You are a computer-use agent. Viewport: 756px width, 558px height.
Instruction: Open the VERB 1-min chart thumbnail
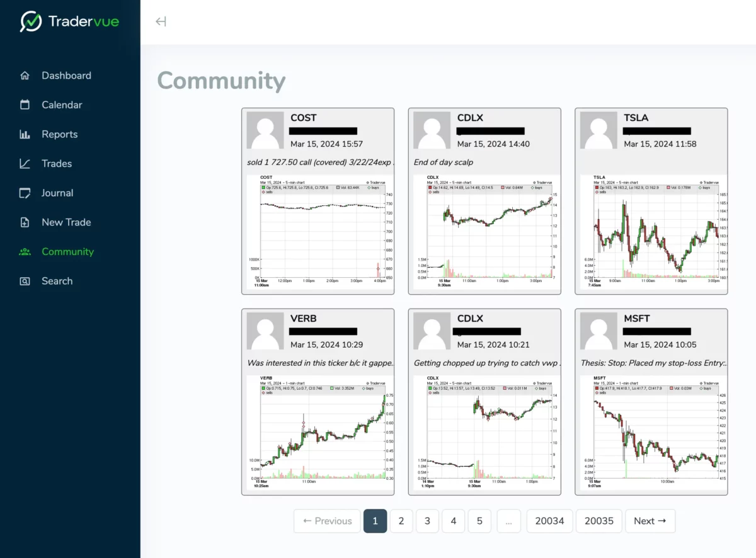point(318,432)
